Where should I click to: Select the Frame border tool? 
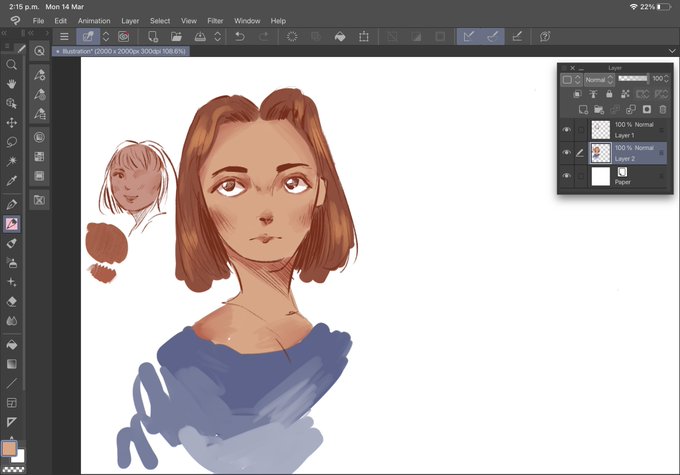click(x=12, y=403)
